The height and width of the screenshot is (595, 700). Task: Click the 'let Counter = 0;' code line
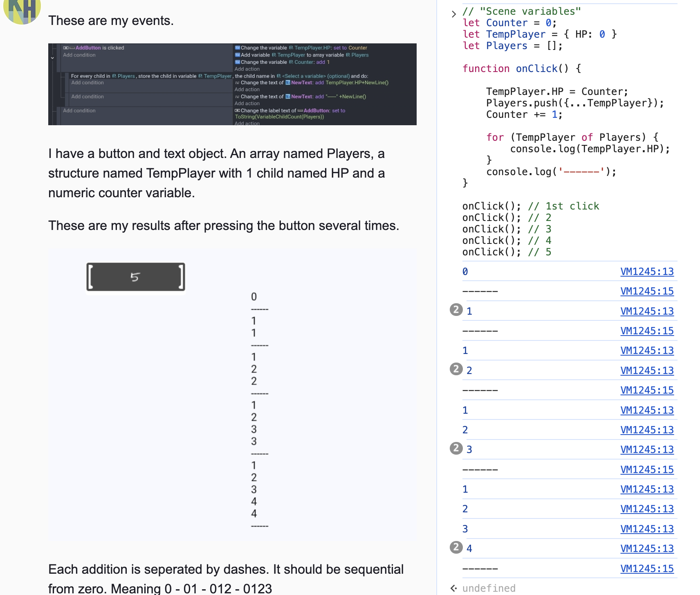[x=509, y=23]
